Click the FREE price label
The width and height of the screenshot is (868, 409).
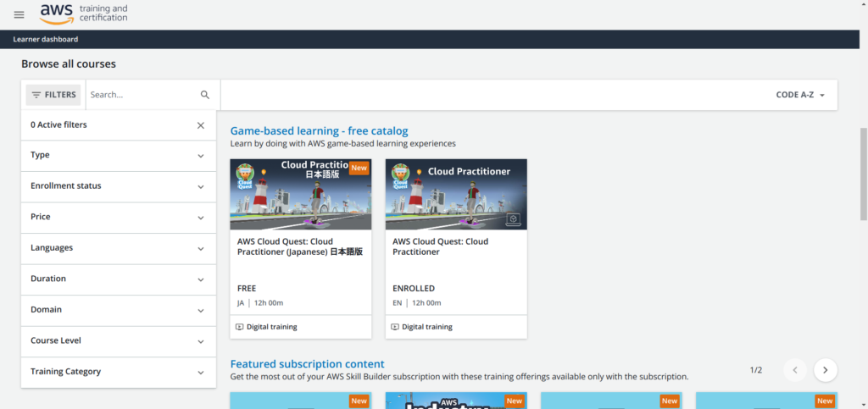247,289
